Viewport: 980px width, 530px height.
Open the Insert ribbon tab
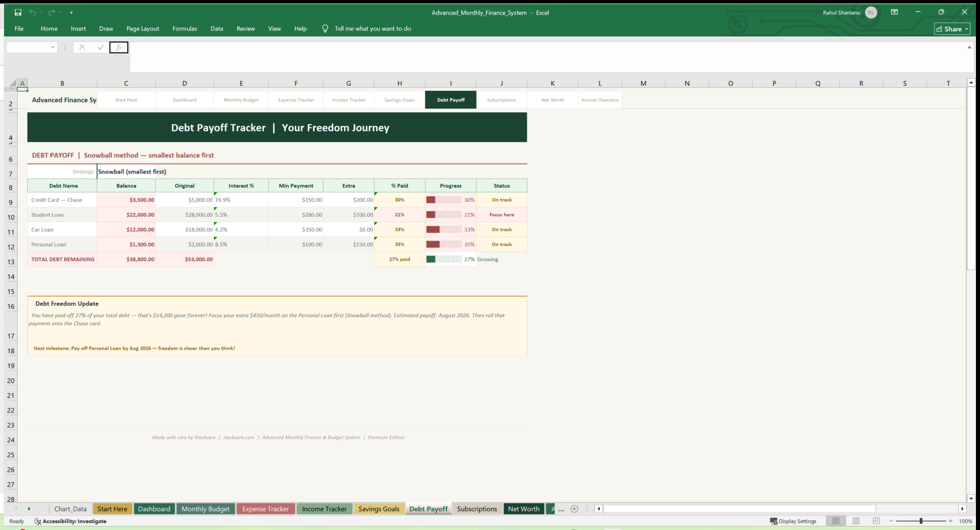click(x=78, y=29)
